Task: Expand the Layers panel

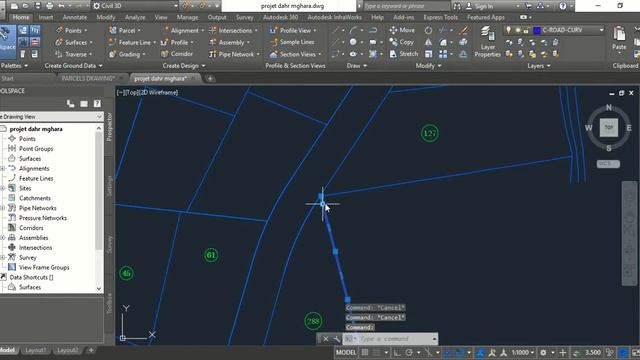Action: tap(539, 66)
